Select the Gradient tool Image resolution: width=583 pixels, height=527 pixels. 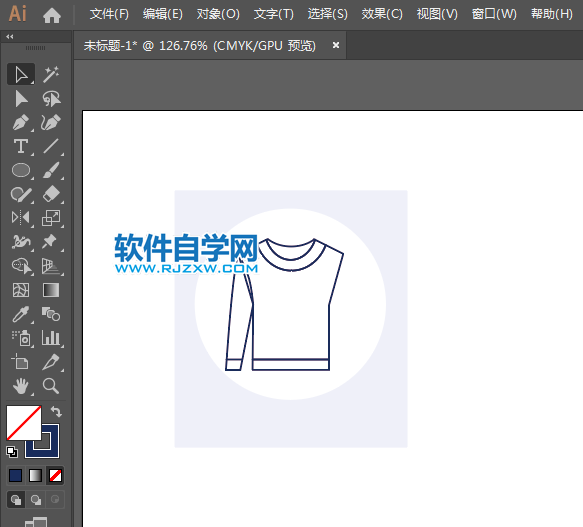[51, 290]
